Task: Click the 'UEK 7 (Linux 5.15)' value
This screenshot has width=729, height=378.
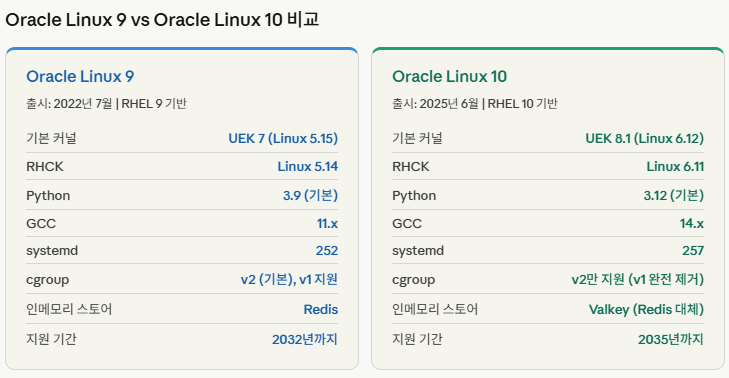Action: click(283, 138)
